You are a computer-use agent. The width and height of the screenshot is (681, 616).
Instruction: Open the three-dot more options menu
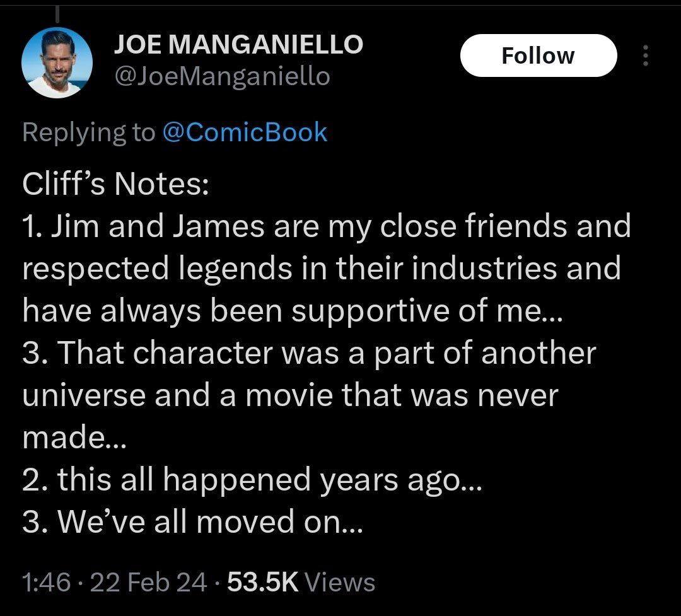(x=644, y=57)
